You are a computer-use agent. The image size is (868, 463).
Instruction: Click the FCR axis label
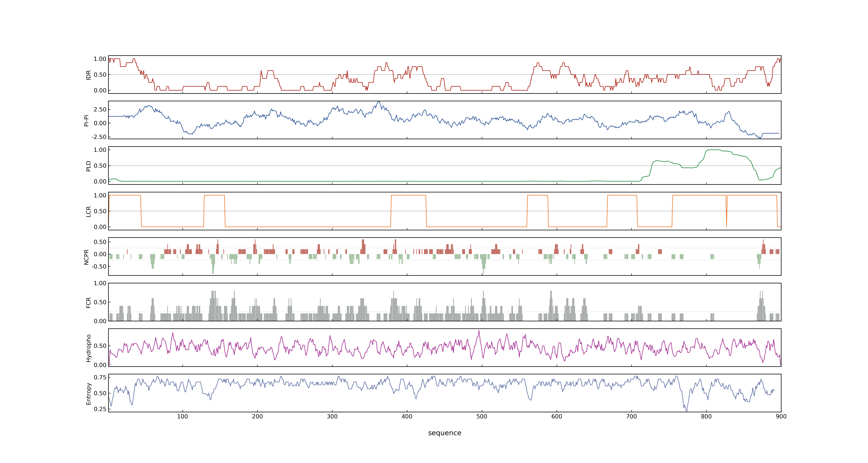[x=88, y=302]
